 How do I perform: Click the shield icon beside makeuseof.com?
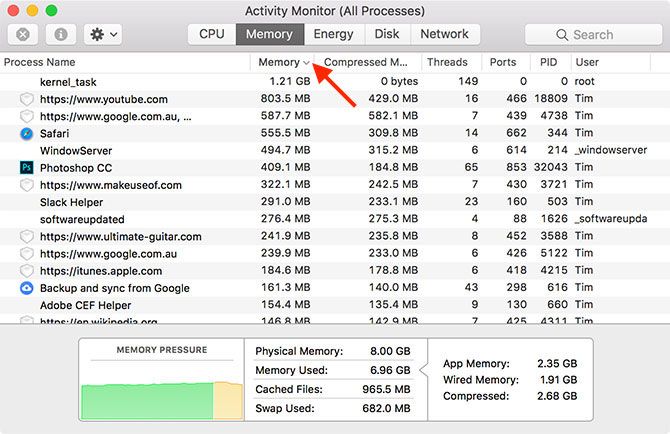click(27, 185)
